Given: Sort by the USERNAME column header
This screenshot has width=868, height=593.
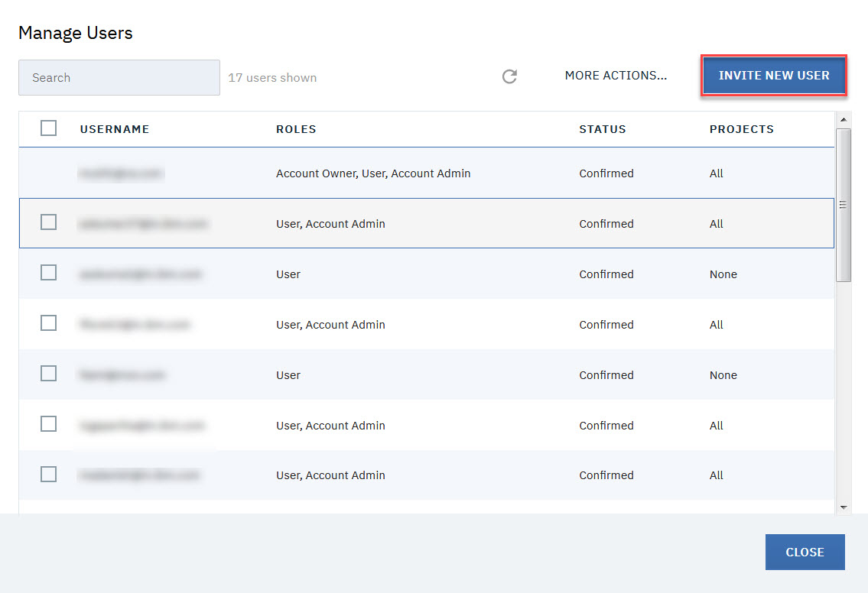Looking at the screenshot, I should click(x=115, y=129).
